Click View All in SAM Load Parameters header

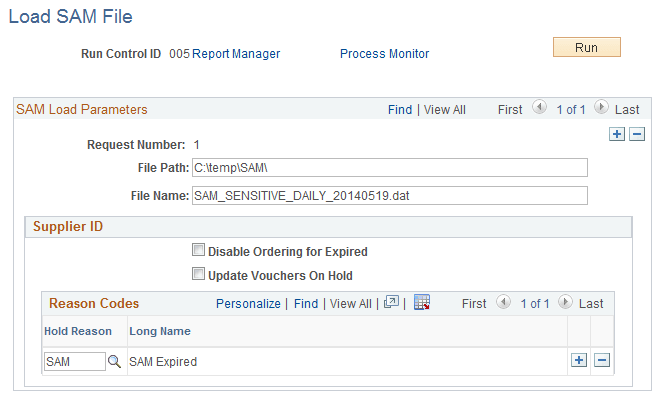[x=444, y=109]
